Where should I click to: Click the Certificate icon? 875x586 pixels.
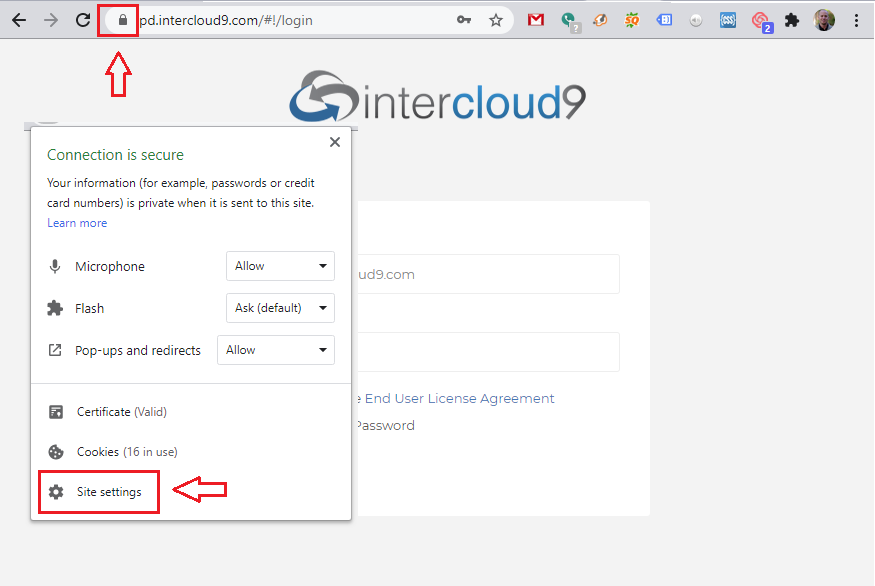pyautogui.click(x=56, y=412)
